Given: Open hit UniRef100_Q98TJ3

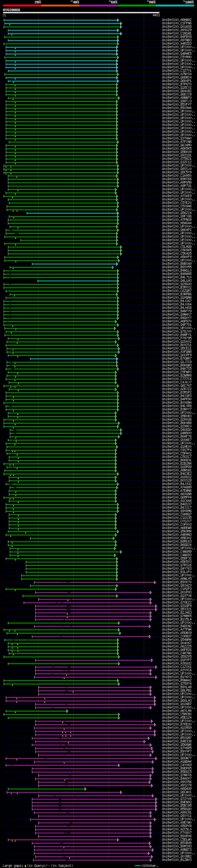Looking at the screenshot, I should (176, 101).
